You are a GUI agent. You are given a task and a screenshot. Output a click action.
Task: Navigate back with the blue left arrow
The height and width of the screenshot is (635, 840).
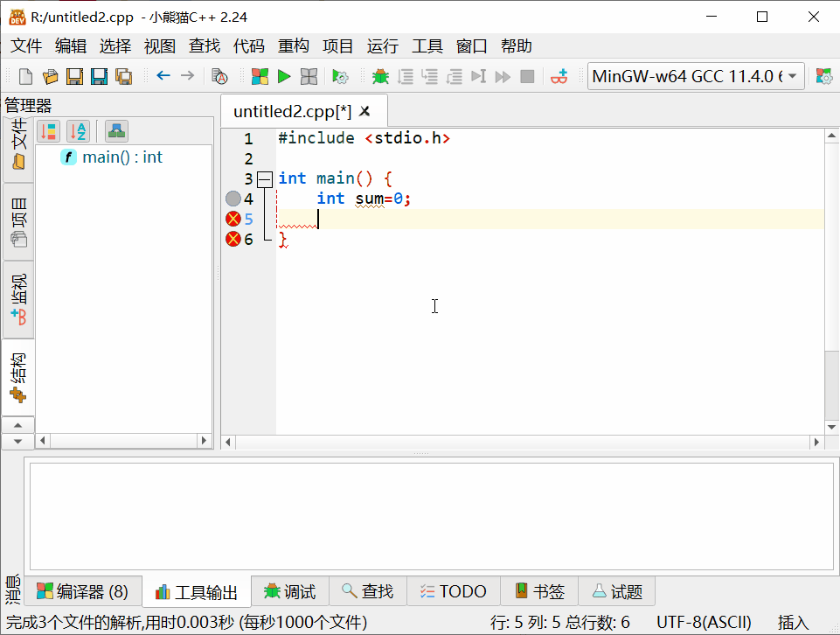pos(163,75)
